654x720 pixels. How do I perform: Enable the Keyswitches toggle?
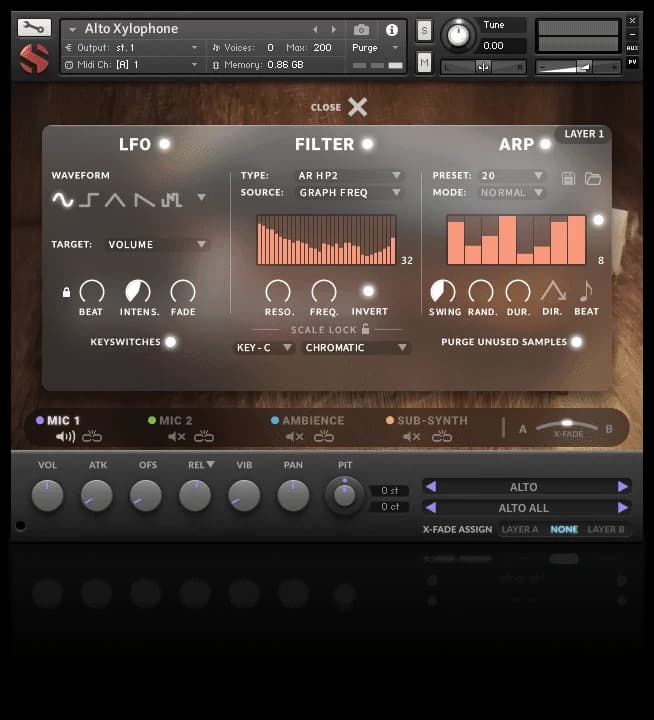click(170, 342)
